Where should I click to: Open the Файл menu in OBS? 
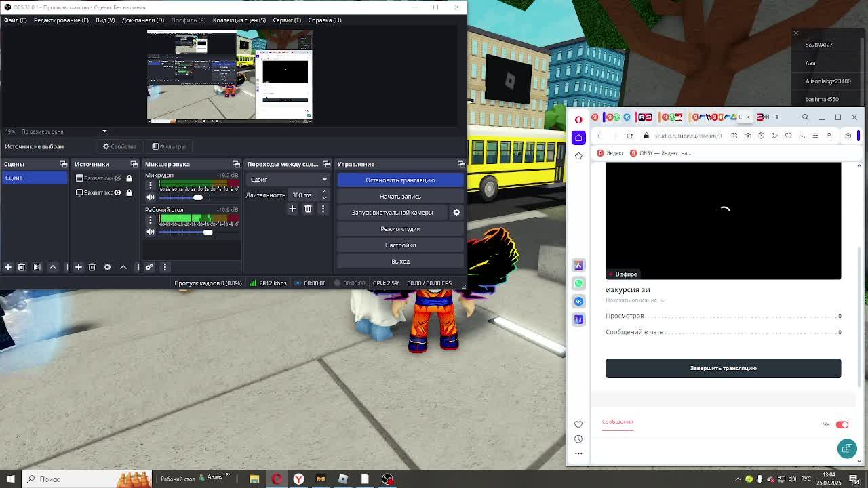click(x=15, y=20)
